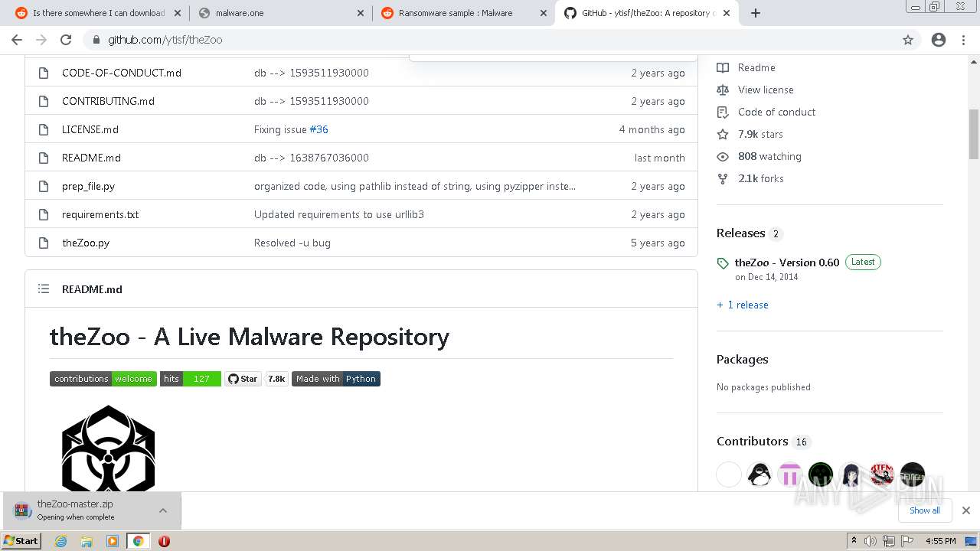Screen dimensions: 980x551
Task: Open theZoo - Version 0.60 release
Action: pos(787,262)
